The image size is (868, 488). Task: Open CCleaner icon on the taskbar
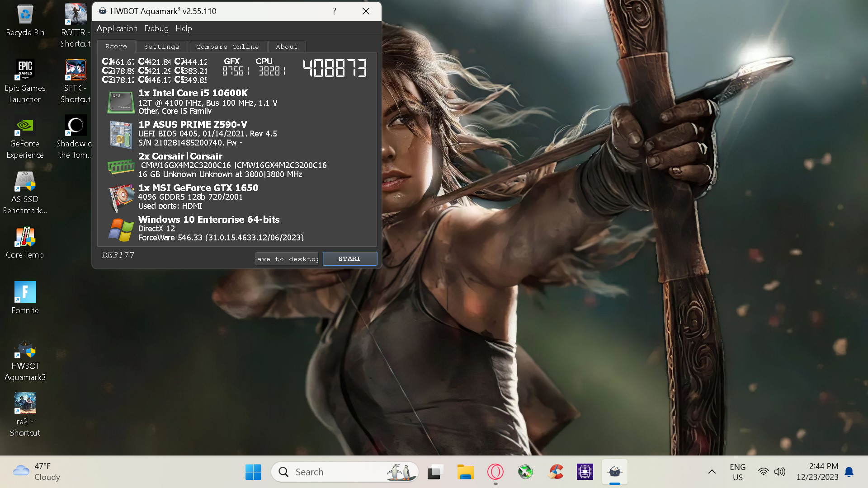click(x=555, y=472)
